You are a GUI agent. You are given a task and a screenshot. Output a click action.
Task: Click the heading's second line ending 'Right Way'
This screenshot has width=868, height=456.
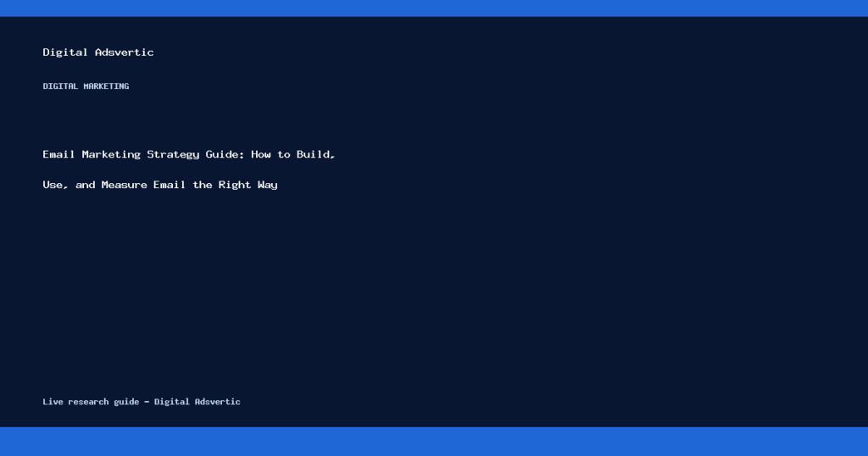coord(160,185)
